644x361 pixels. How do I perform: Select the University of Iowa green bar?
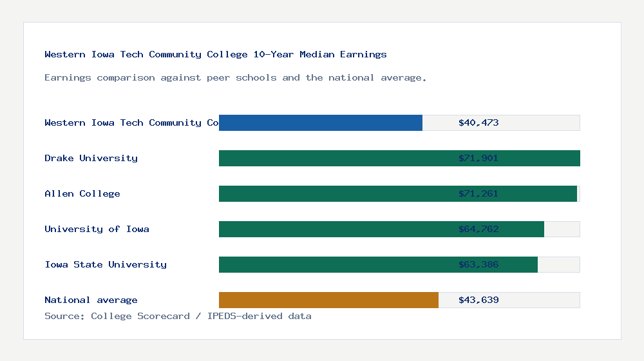coord(381,229)
